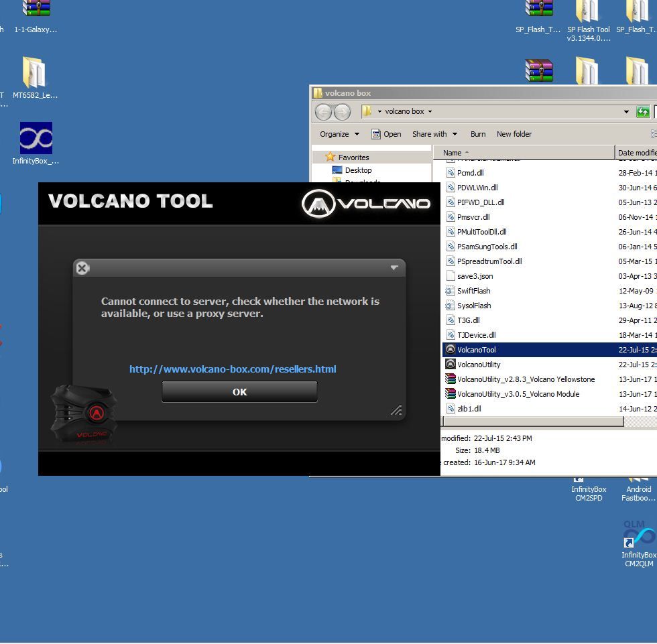This screenshot has height=644, width=657.
Task: Click the breadcrumb arrow before volcano box
Action: click(x=379, y=111)
